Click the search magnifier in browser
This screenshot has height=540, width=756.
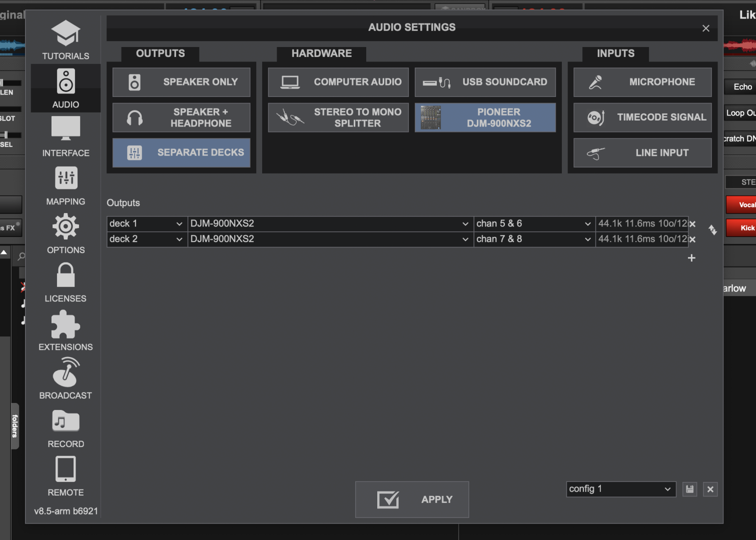click(22, 256)
